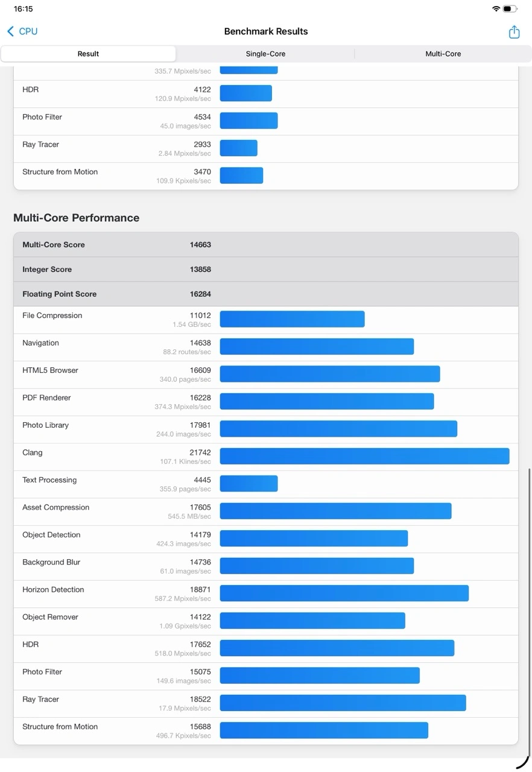Go back to the CPU screen

pos(28,31)
